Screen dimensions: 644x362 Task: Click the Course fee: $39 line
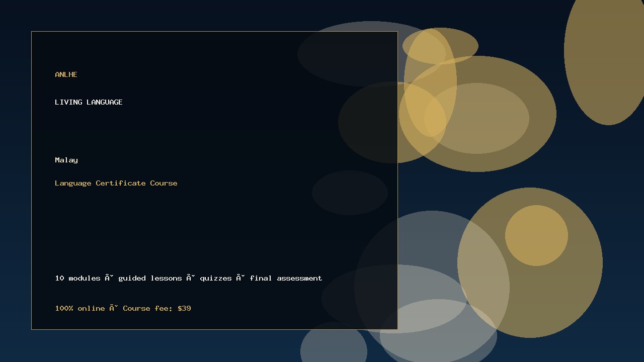[123, 308]
